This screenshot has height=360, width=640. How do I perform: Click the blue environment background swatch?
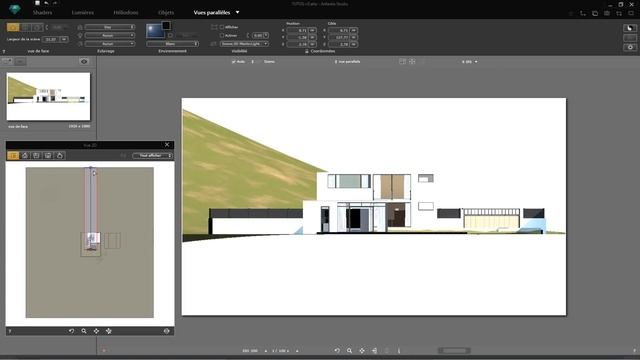[x=155, y=31]
